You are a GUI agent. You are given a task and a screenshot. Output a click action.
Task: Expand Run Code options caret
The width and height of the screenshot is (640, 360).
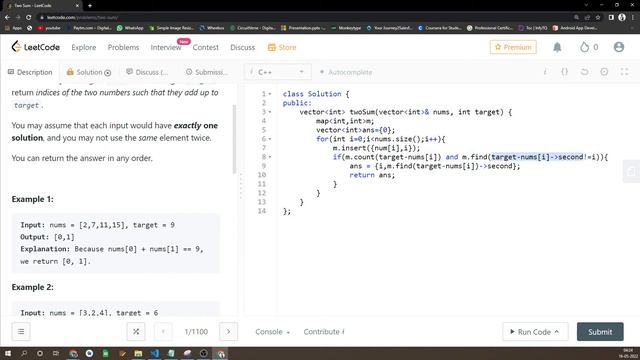tap(557, 331)
